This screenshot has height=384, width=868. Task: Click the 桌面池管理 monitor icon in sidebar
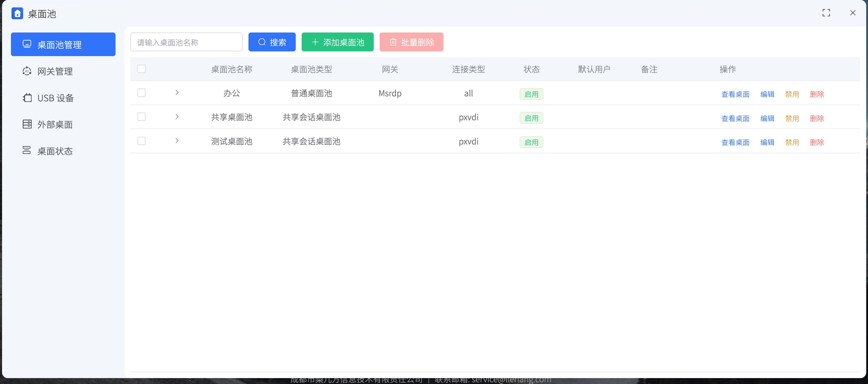pyautogui.click(x=27, y=44)
